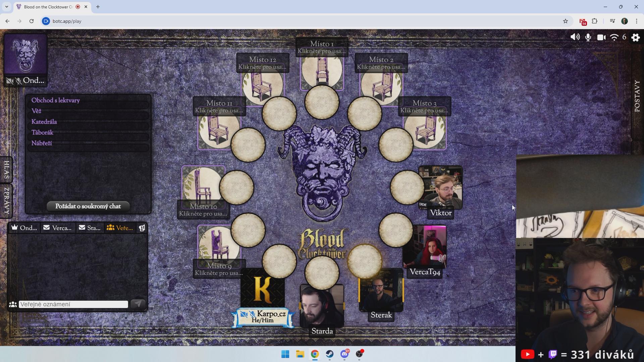Image resolution: width=644 pixels, height=362 pixels.
Task: Toggle the microphone mute icon
Action: click(x=588, y=37)
